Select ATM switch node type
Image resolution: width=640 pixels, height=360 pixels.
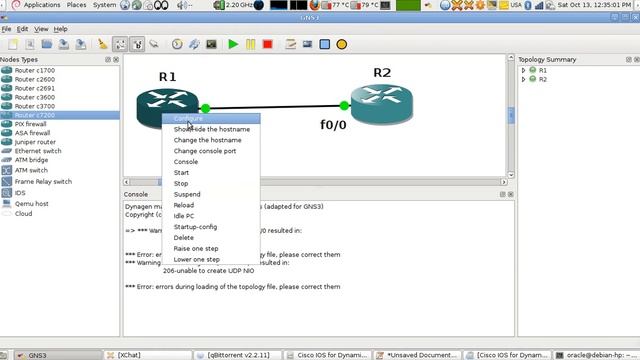click(60, 170)
